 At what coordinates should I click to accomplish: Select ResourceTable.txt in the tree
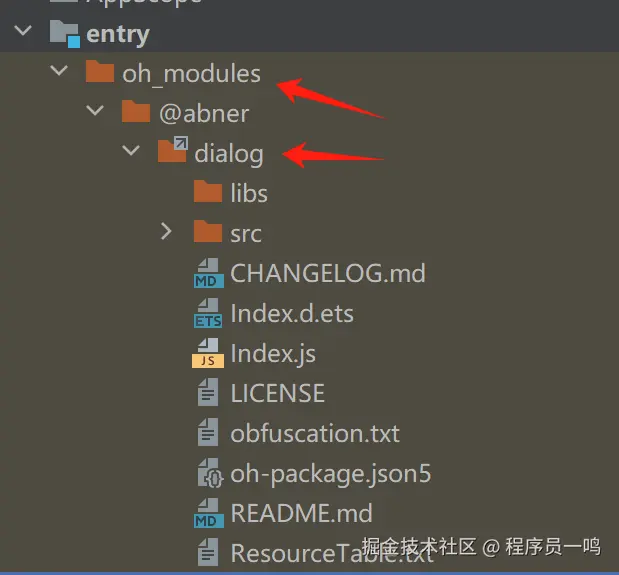click(332, 553)
